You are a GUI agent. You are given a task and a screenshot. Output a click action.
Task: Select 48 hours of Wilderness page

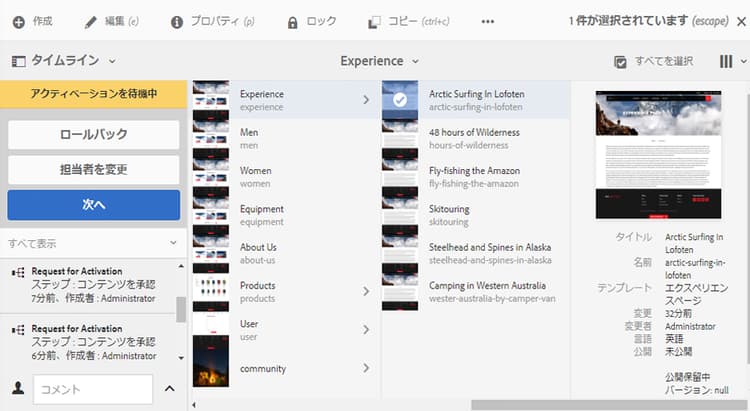tap(476, 138)
